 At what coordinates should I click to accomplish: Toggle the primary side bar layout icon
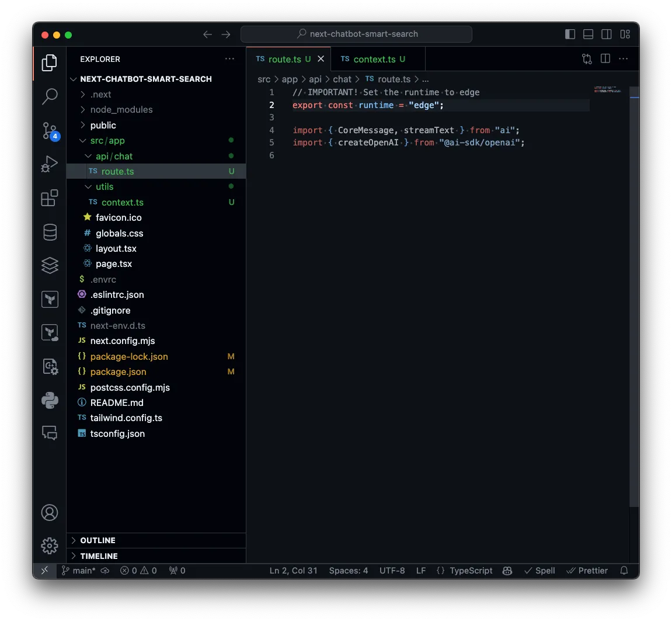[x=570, y=34]
